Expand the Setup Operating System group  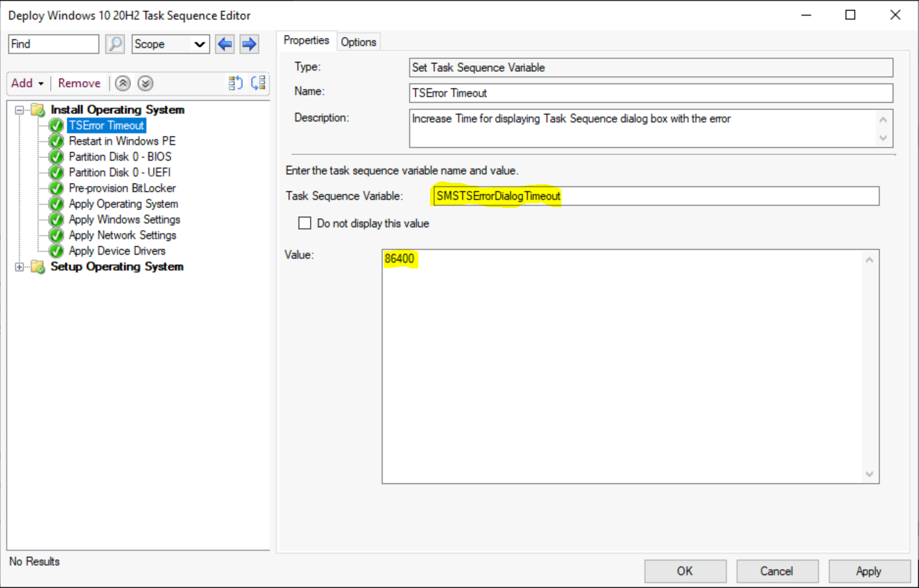coord(18,267)
